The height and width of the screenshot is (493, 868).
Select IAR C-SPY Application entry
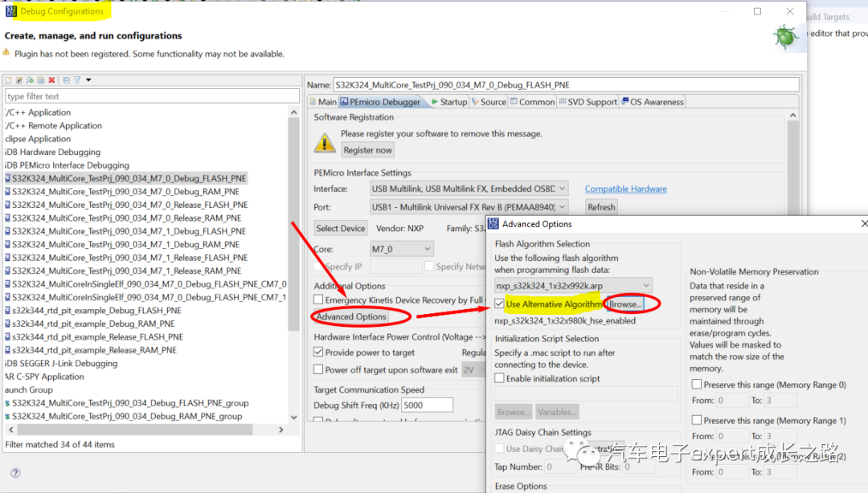[x=44, y=377]
